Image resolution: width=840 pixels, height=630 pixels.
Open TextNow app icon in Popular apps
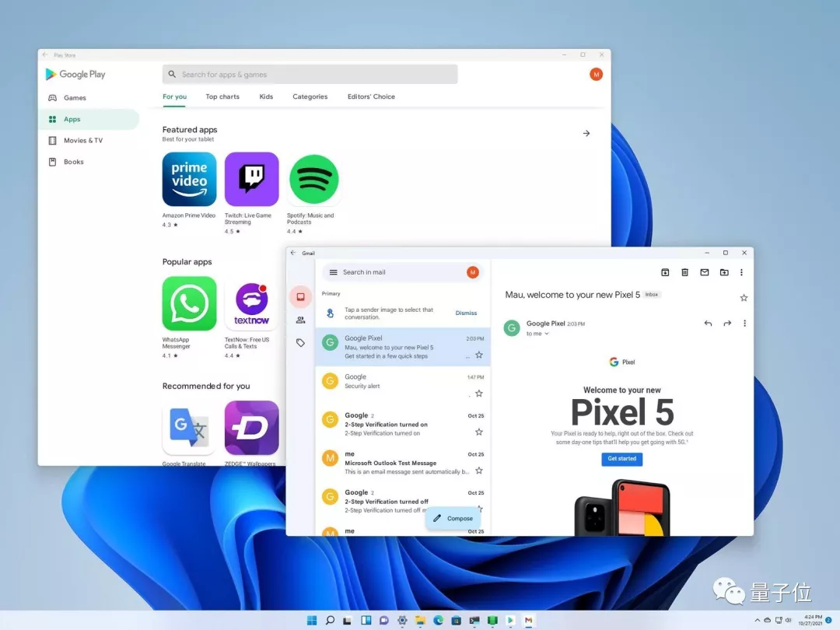[251, 303]
